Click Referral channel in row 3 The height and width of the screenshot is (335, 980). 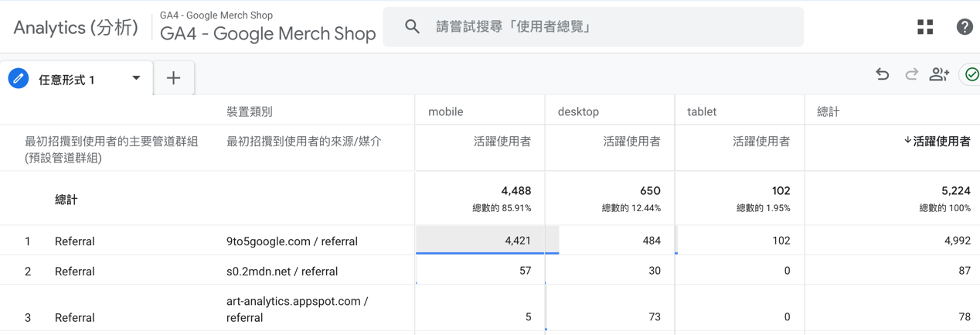[75, 317]
